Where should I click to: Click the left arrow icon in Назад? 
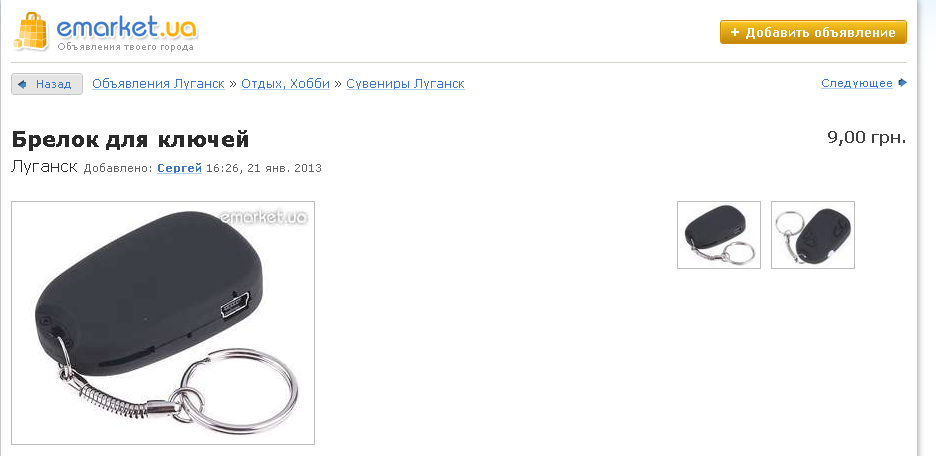tap(23, 84)
